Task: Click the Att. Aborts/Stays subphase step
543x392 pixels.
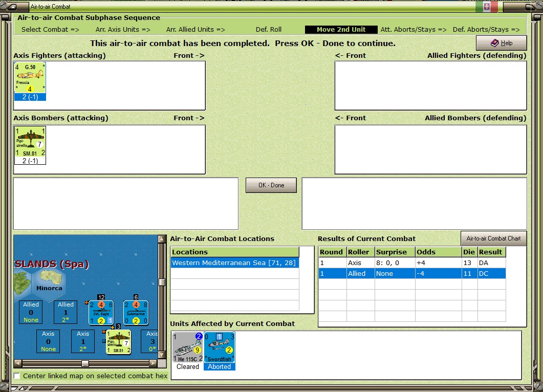Action: tap(414, 30)
